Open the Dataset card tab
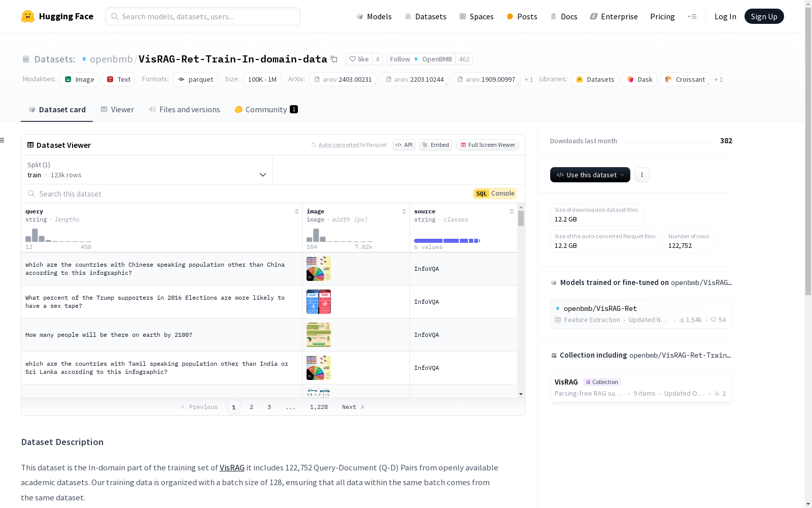Viewport: 812px width, 508px height. pyautogui.click(x=57, y=109)
